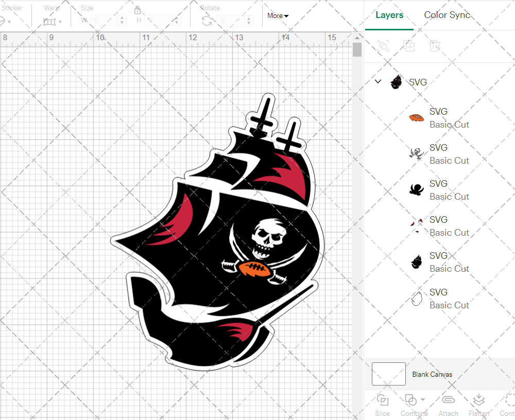Click the Delete trash icon
Viewport: 515px width, 420px height.
(x=435, y=46)
